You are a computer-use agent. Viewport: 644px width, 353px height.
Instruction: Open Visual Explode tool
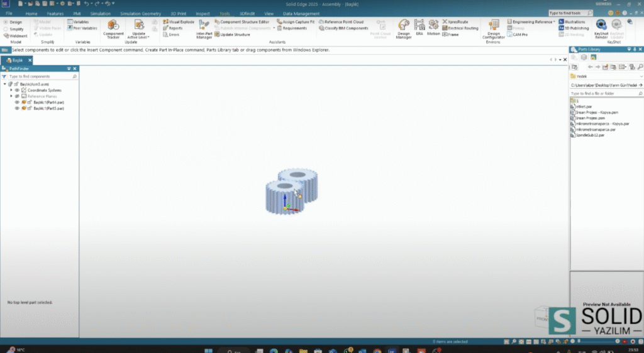click(x=178, y=22)
